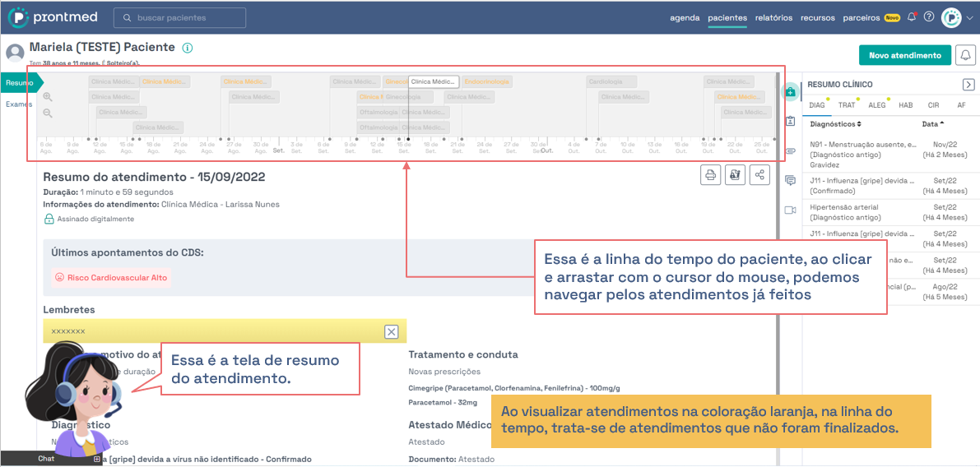Open recursos in top navigation
Viewport: 980px width, 467px height.
coord(818,18)
